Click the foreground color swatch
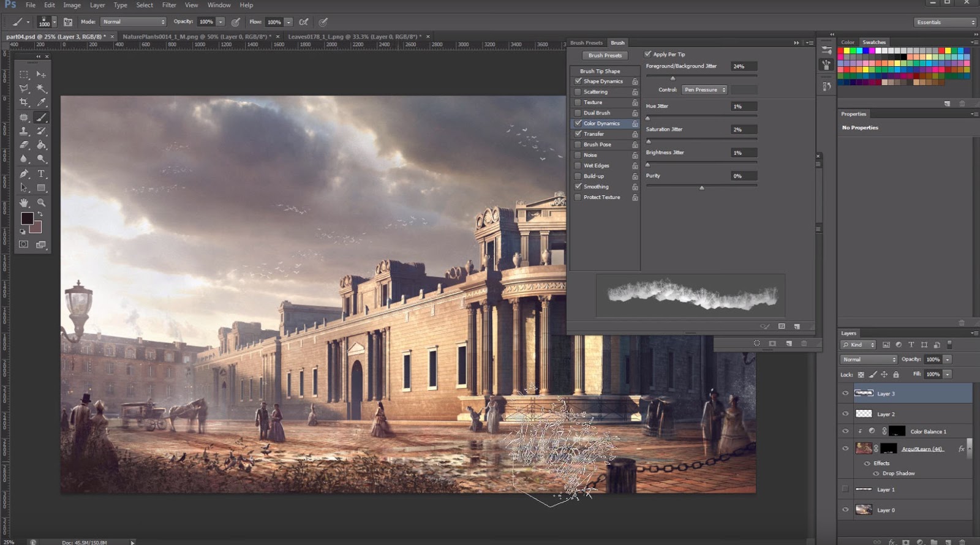Viewport: 980px width, 545px height. [x=27, y=219]
